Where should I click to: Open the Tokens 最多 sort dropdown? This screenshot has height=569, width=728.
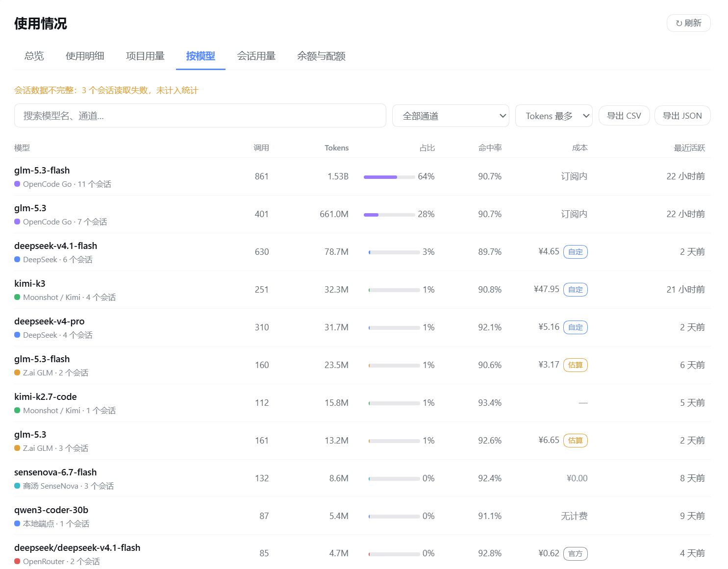[x=553, y=116]
